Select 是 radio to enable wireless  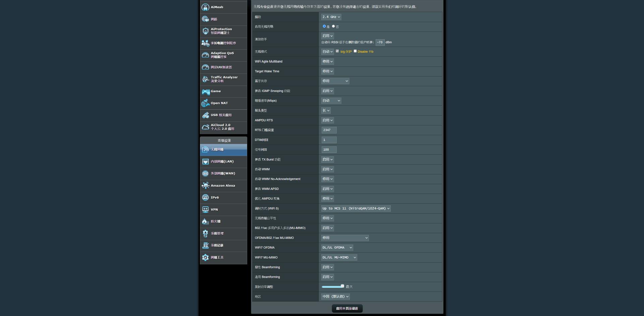(324, 26)
